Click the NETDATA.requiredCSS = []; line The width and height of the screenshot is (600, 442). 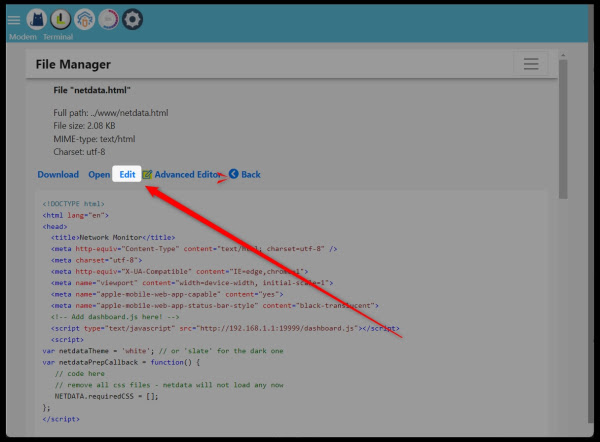point(106,396)
